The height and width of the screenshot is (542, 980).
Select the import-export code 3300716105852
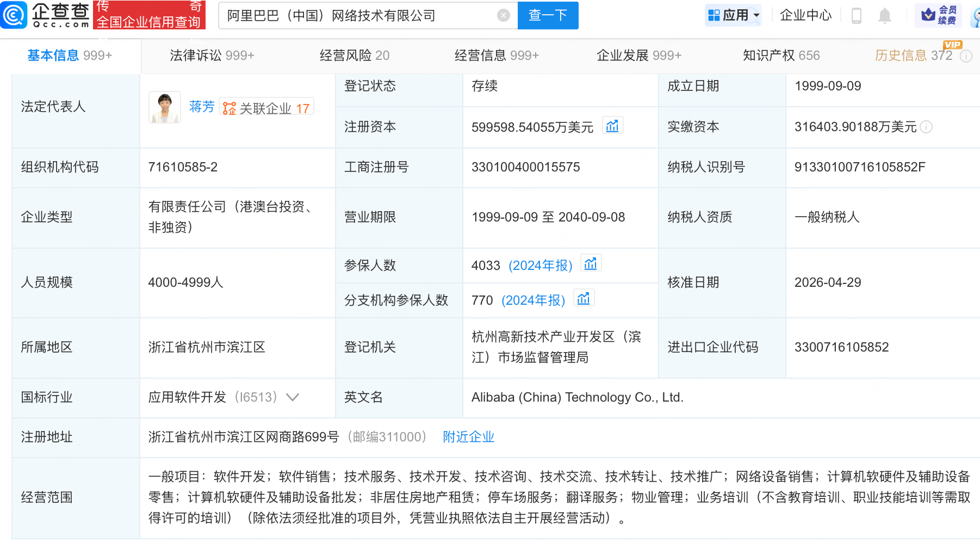pos(842,347)
